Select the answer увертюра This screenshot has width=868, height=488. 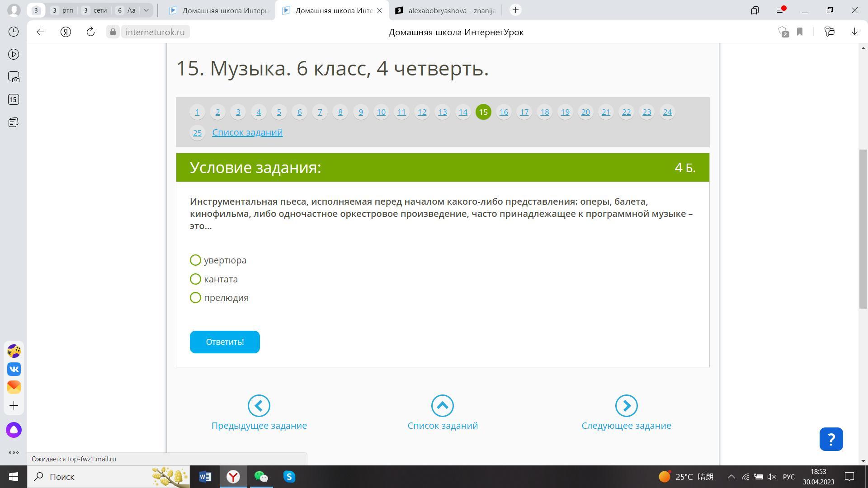pos(195,260)
